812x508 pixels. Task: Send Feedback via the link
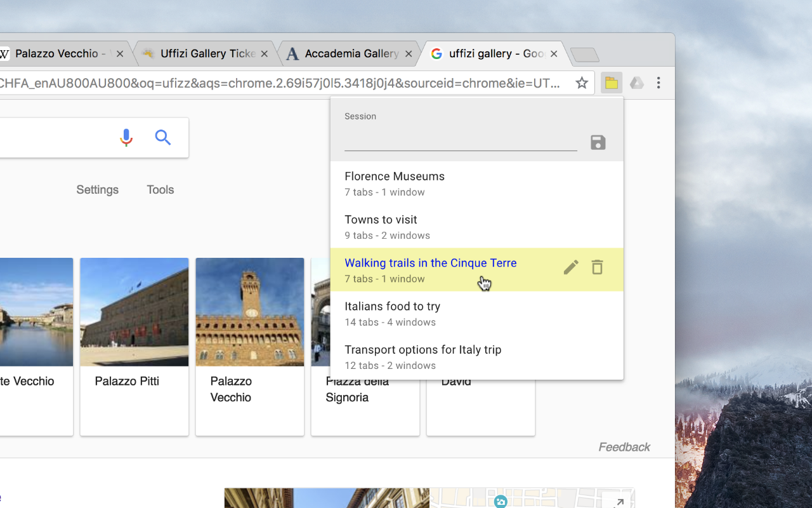624,446
